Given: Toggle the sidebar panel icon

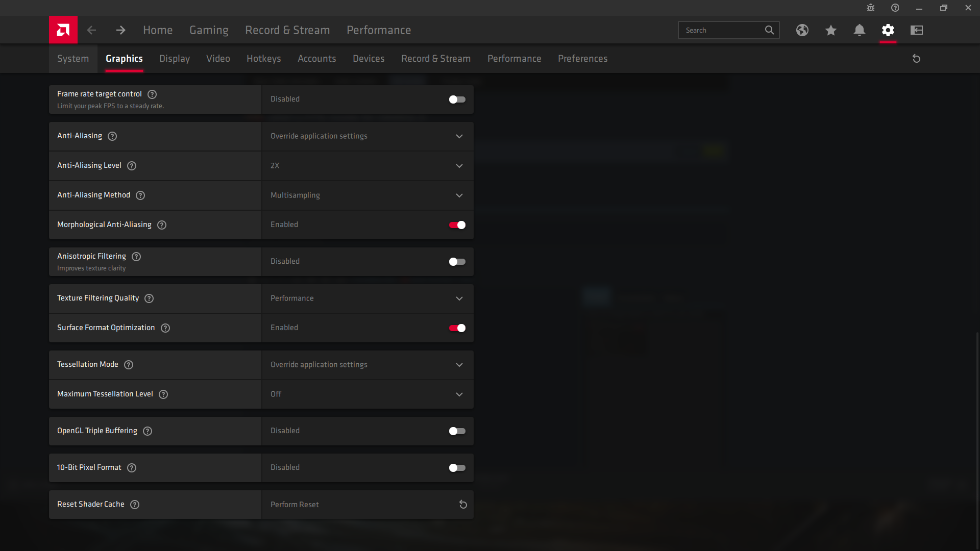Looking at the screenshot, I should (x=916, y=30).
